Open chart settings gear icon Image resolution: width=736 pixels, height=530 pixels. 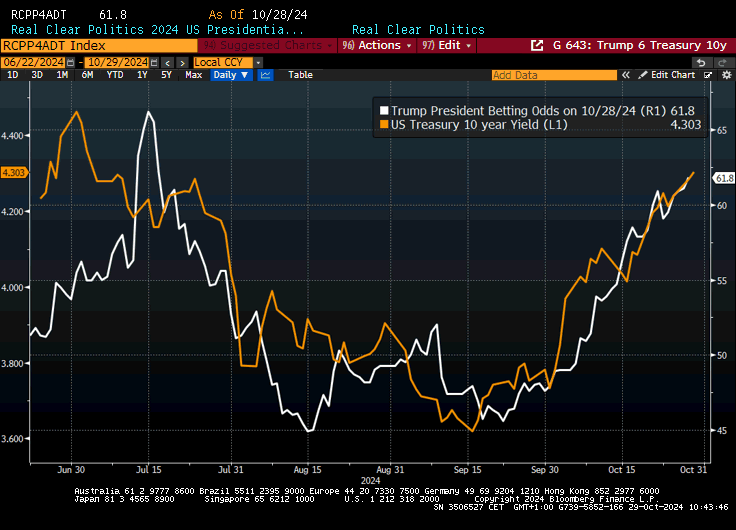point(727,75)
